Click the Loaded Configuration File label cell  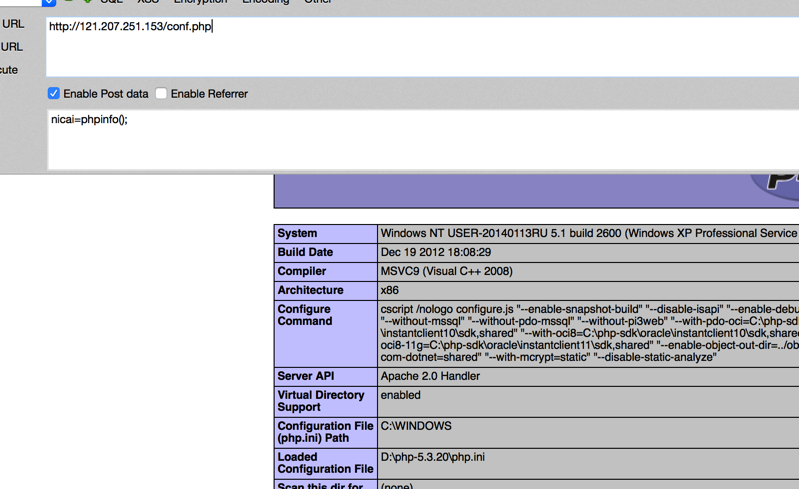326,463
